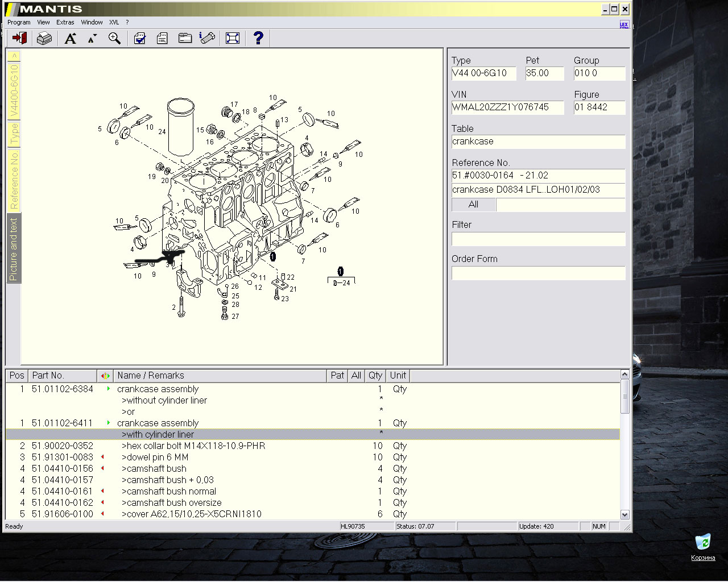This screenshot has height=582, width=728.
Task: Click red arrow beside dowel pin 6 MM
Action: coord(102,457)
